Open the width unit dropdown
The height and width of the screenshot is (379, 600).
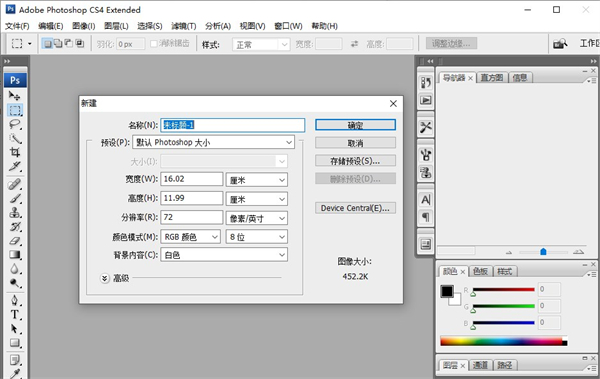[x=257, y=180]
